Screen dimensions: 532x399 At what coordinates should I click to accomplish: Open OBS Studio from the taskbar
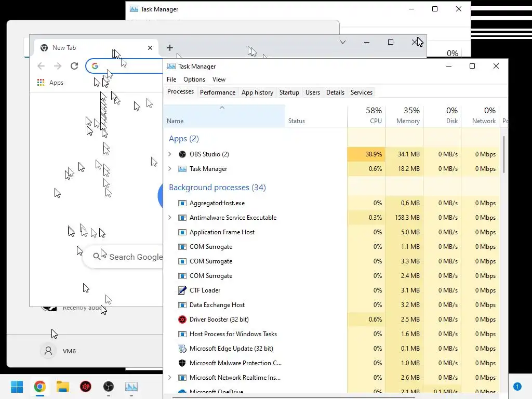pos(109,387)
